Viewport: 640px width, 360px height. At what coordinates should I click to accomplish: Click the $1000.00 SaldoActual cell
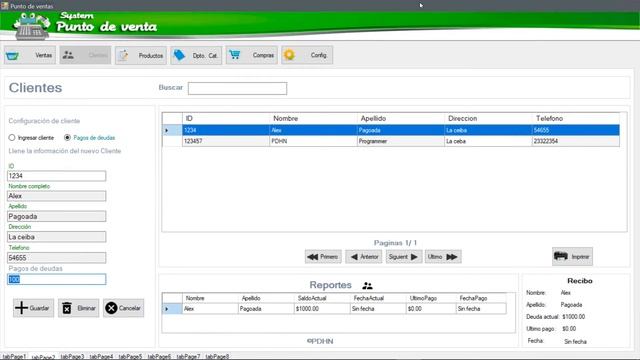pos(322,309)
